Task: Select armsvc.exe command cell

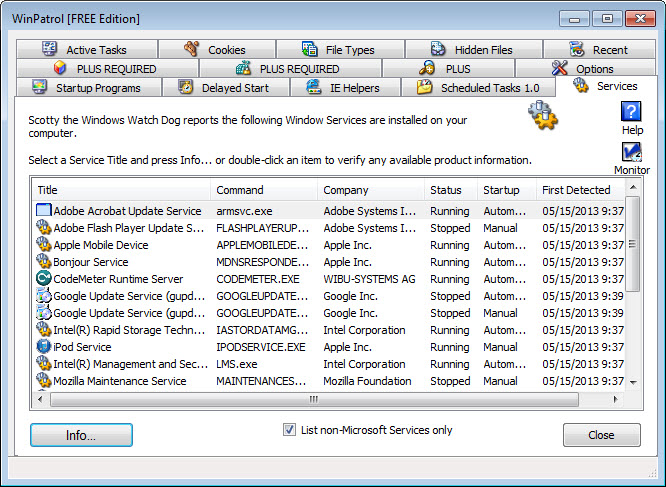Action: pos(244,211)
